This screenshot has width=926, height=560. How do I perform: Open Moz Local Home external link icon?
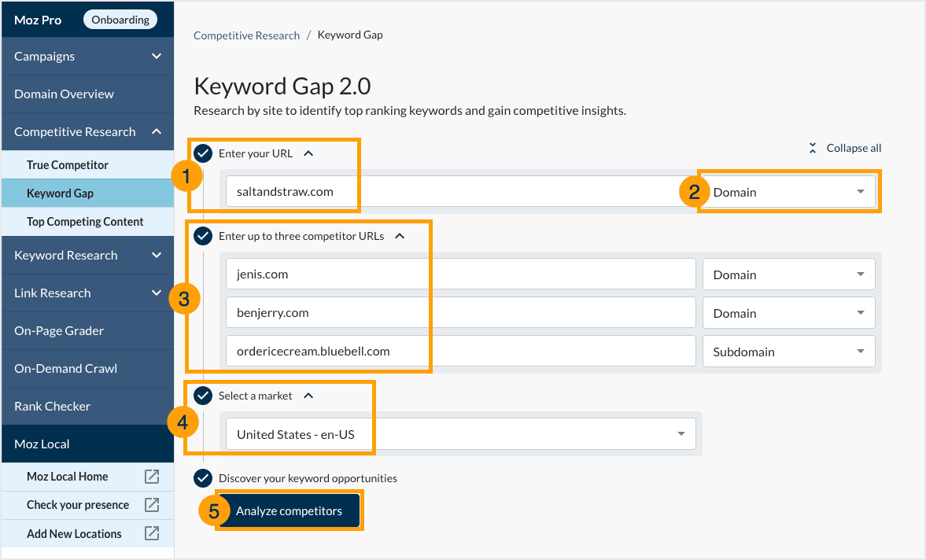[x=151, y=476]
